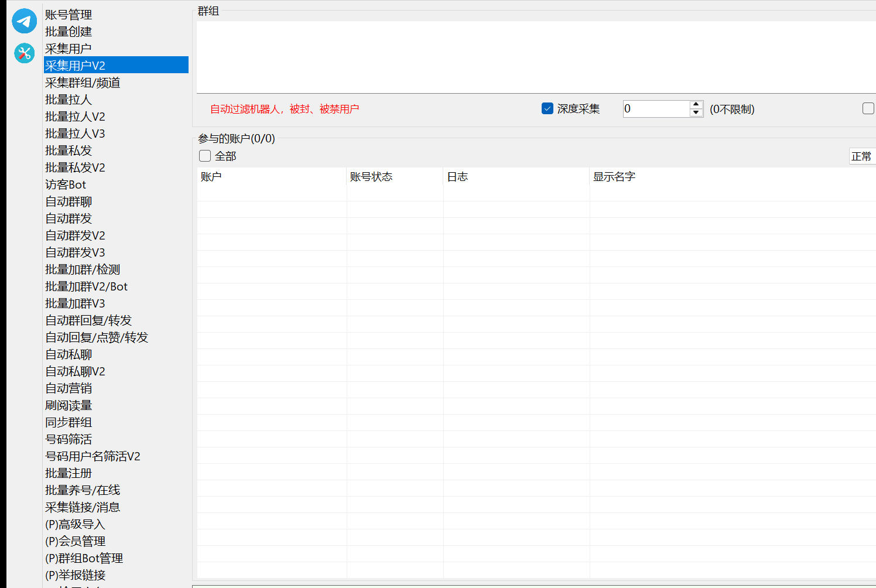Open 号码筛活 in the sidebar
Viewport: 876px width, 588px height.
(x=116, y=439)
